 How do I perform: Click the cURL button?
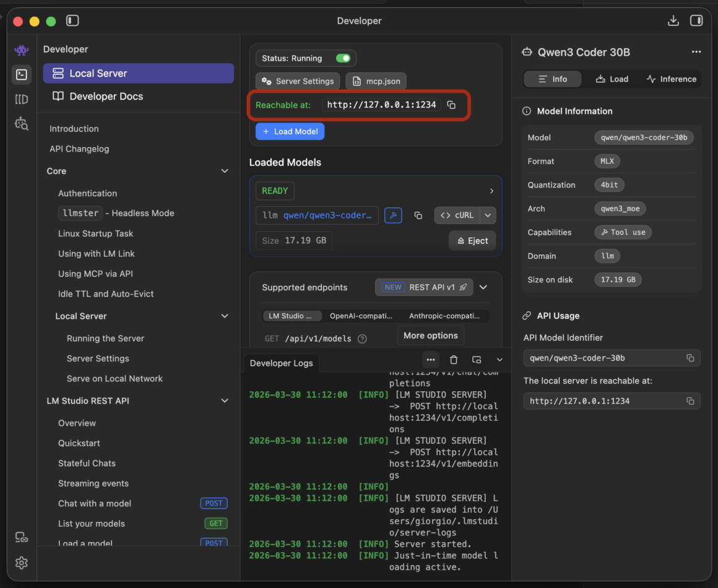coord(457,215)
